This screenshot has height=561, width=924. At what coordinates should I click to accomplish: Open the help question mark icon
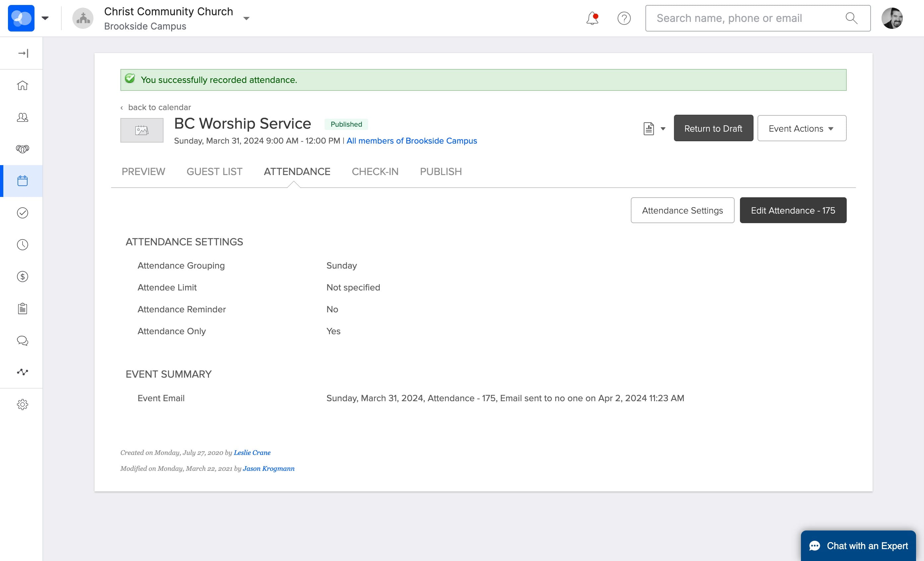point(624,18)
